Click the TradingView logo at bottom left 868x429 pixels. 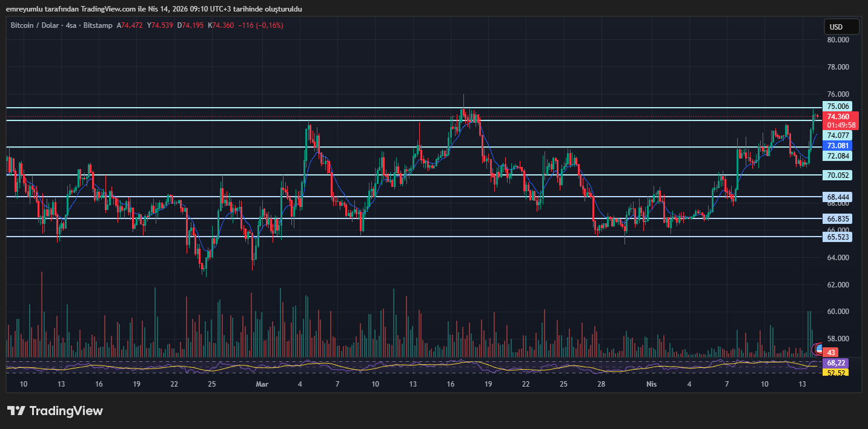pyautogui.click(x=55, y=411)
